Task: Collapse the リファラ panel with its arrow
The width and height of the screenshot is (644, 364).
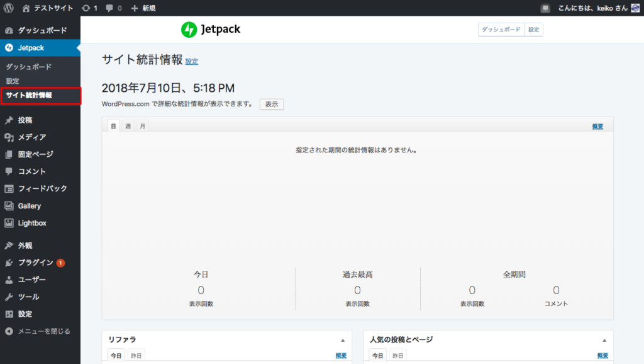Action: (x=343, y=340)
